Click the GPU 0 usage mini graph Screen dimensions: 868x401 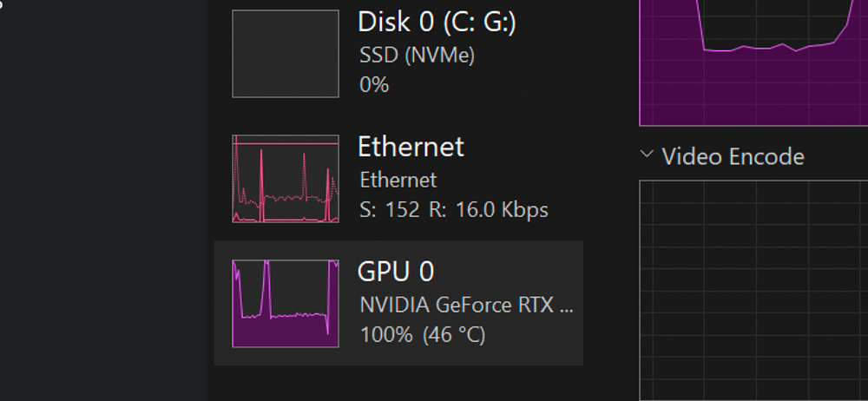coord(285,304)
